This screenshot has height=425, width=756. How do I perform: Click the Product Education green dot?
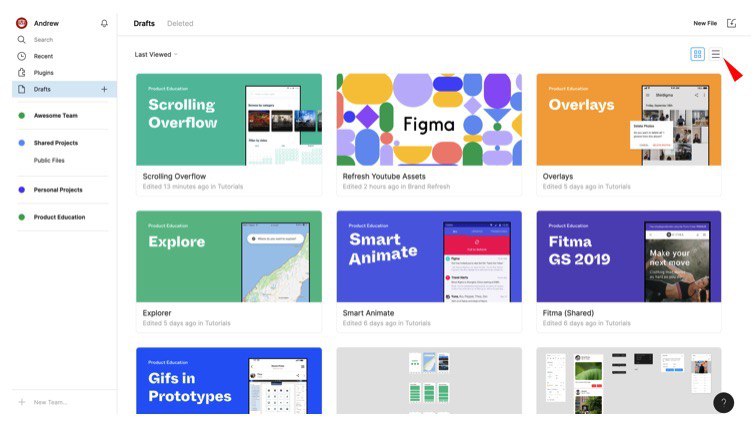[x=22, y=217]
